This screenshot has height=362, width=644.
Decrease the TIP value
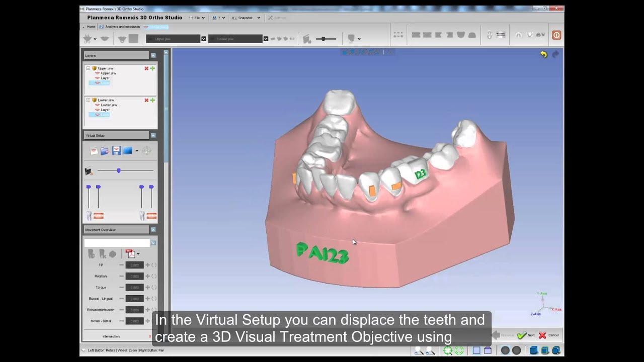point(121,265)
